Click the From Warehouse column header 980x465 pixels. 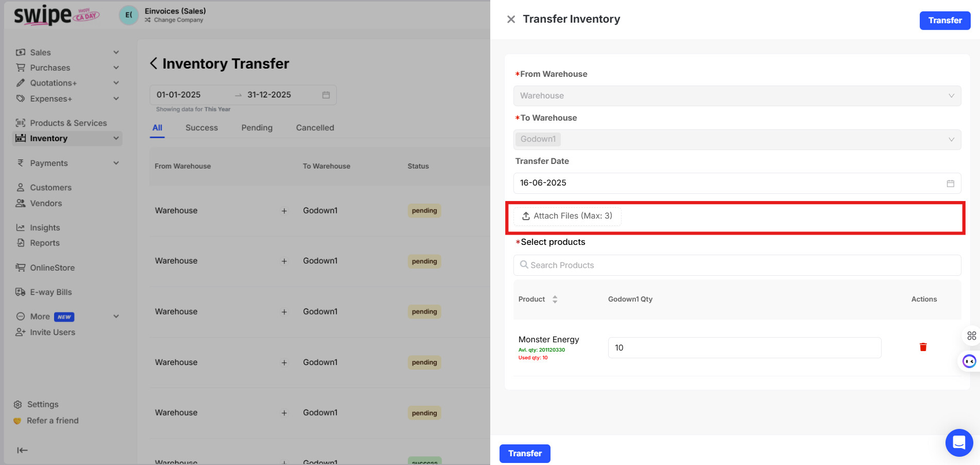pos(183,166)
